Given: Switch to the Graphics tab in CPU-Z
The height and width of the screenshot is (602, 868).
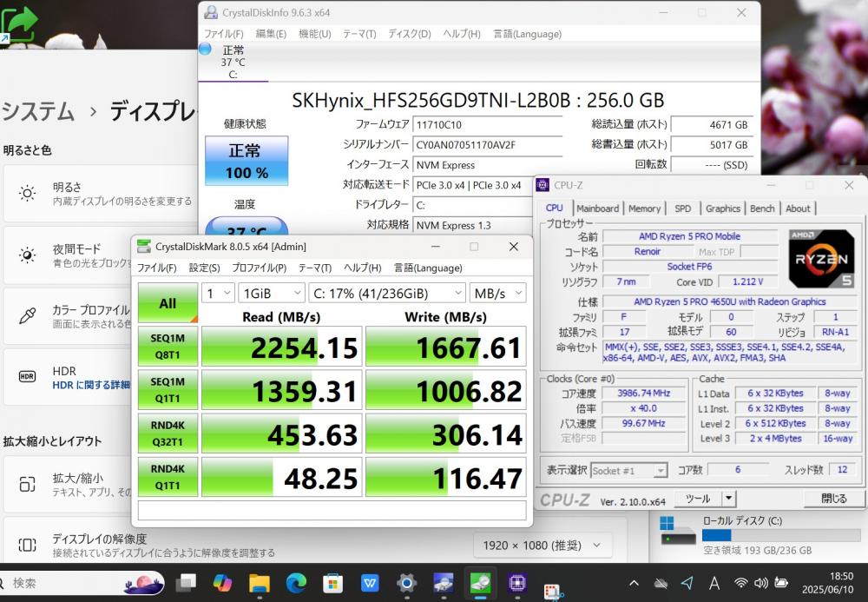Looking at the screenshot, I should pos(722,208).
